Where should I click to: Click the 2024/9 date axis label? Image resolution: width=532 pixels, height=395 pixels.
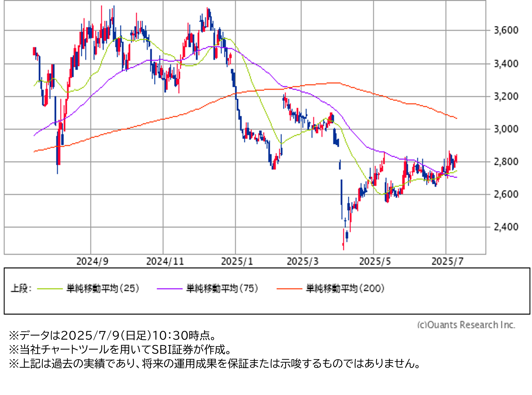point(92,261)
